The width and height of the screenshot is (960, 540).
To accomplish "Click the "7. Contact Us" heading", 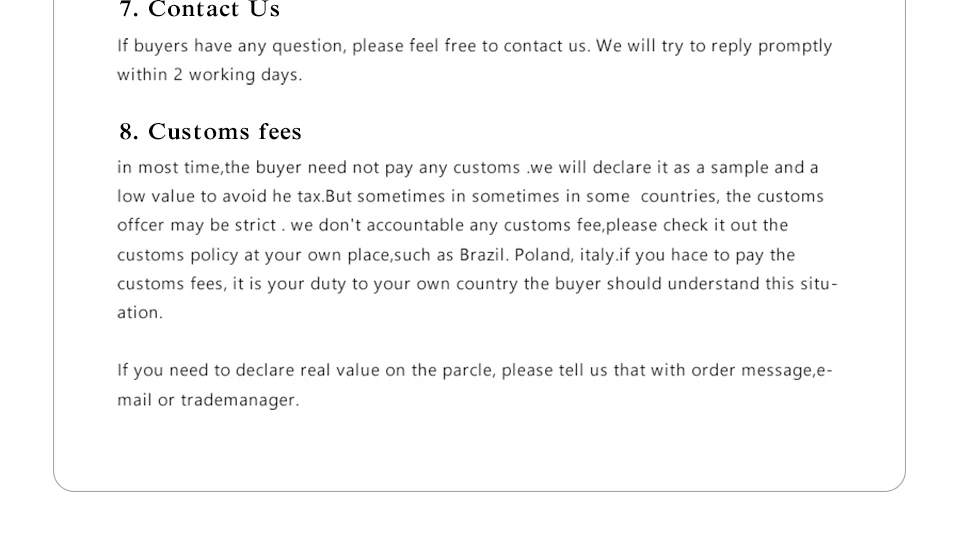I will coord(200,11).
